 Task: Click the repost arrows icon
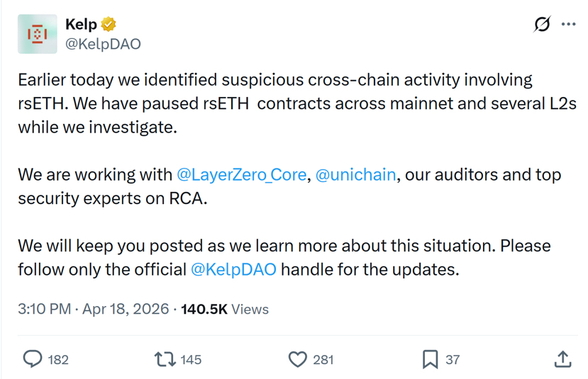[x=165, y=359]
